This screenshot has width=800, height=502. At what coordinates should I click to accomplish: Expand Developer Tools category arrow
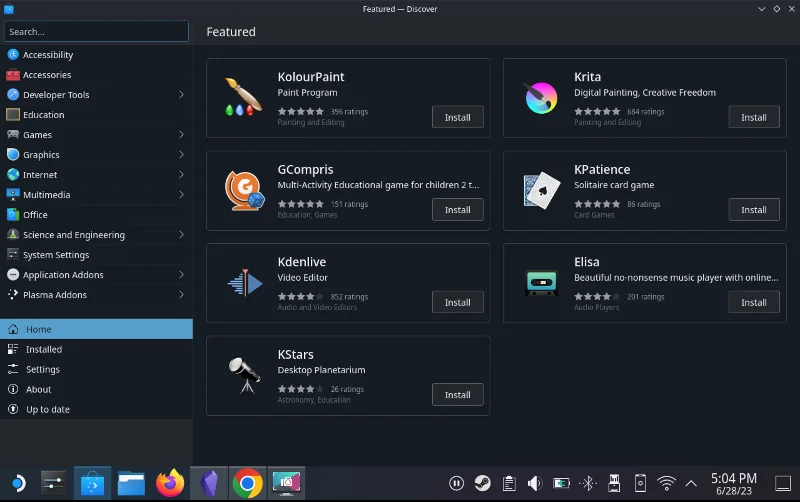pos(181,95)
